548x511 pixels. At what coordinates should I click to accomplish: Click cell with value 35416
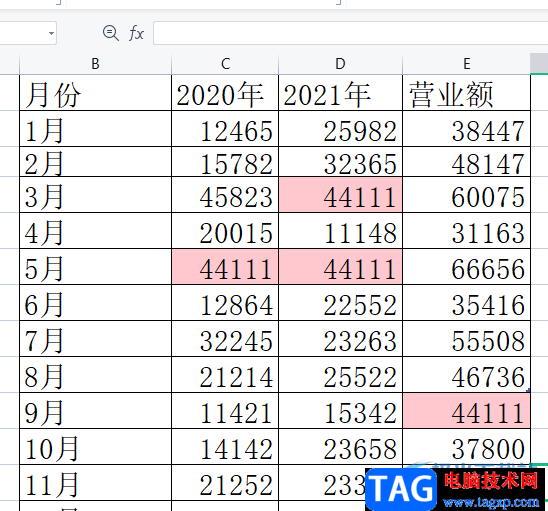[467, 303]
